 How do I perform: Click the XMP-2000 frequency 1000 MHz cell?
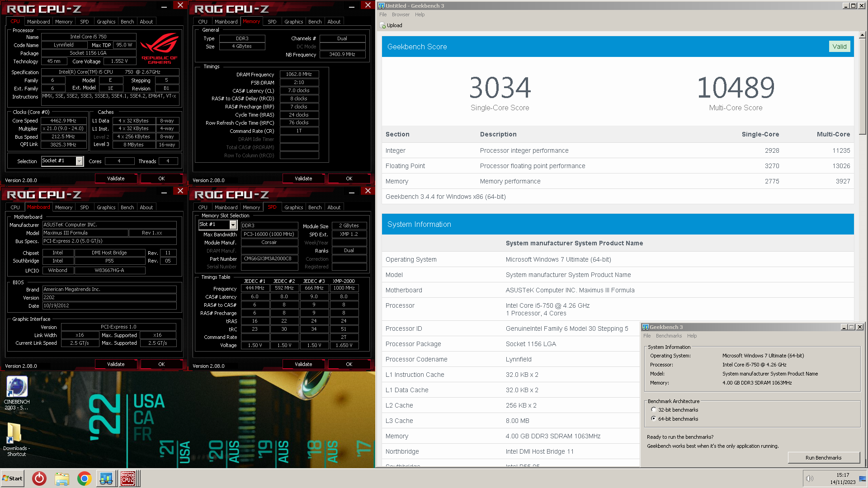tap(344, 288)
